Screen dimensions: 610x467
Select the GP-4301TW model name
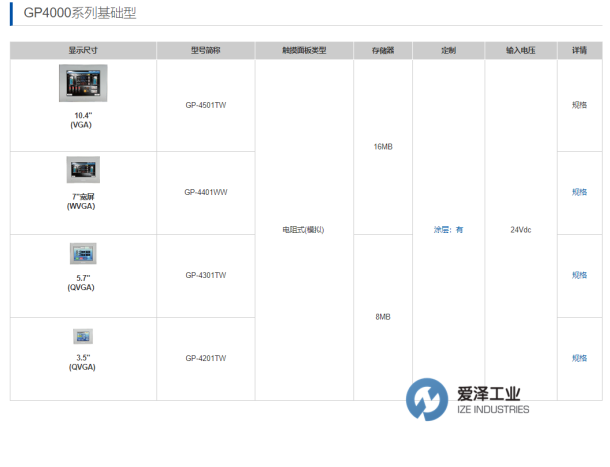[206, 275]
